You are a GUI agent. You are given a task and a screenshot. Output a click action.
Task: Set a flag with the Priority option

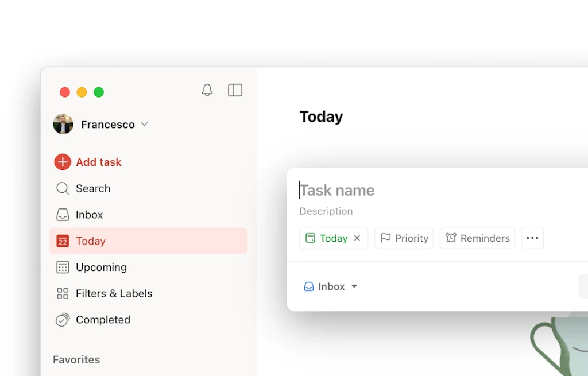point(404,238)
